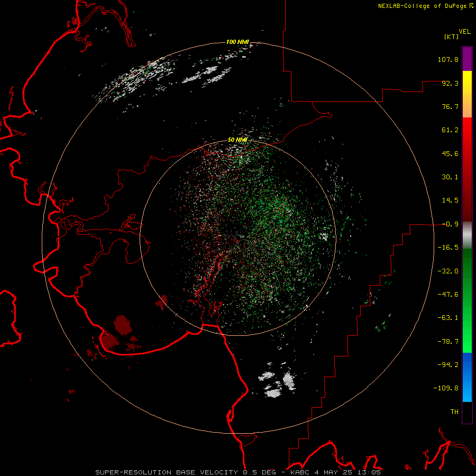The width and height of the screenshot is (476, 476).
Task: Click the 14.5 velocity scale value
Action: point(450,200)
